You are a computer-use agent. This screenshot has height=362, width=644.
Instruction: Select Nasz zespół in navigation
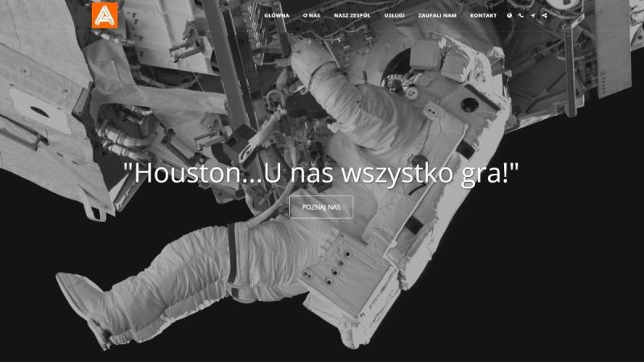pos(351,15)
